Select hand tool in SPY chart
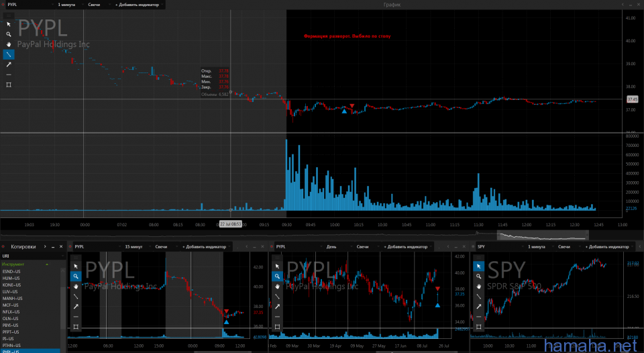644x353 pixels. (478, 287)
